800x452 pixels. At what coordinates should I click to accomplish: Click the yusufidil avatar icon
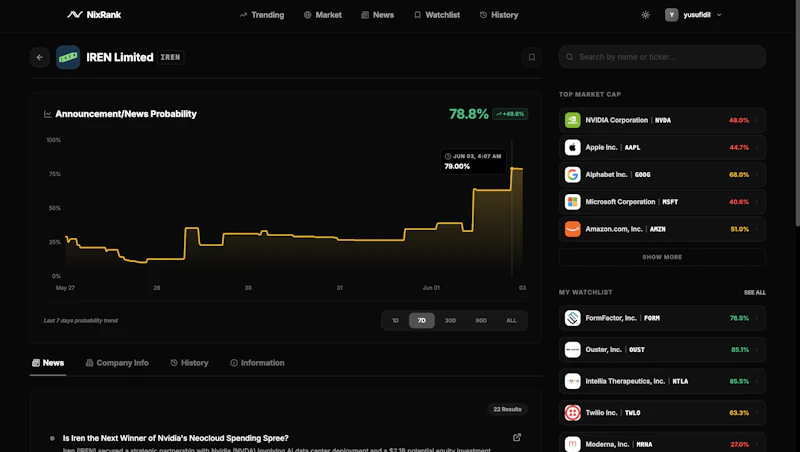671,15
